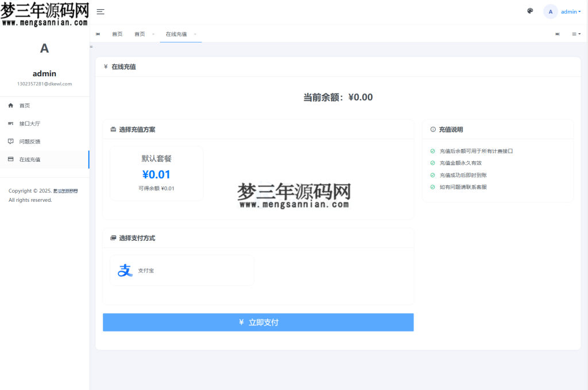This screenshot has height=390, width=588.
Task: Click the API icon beside 接口大厅
Action: tap(10, 123)
